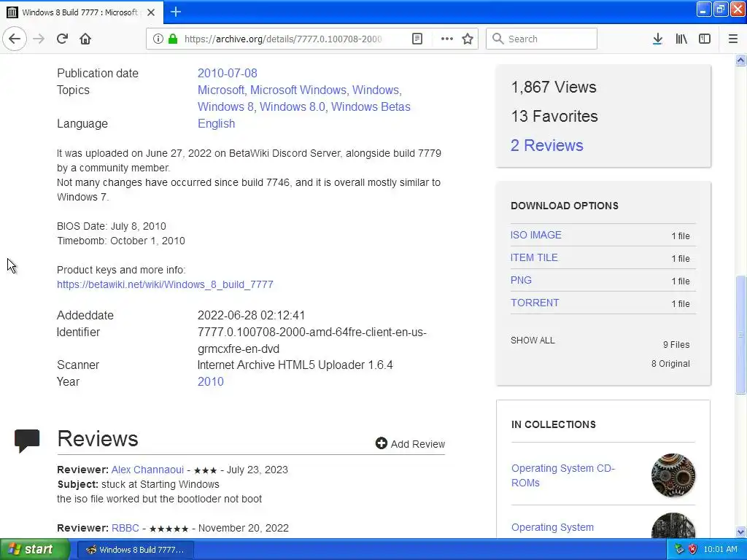The image size is (747, 560).
Task: Open the Windows start menu
Action: [34, 550]
